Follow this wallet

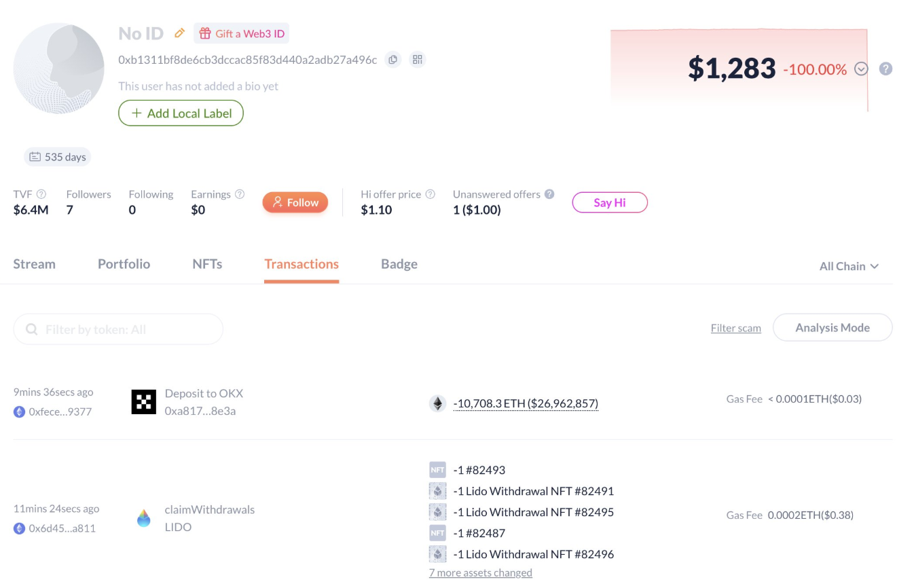pyautogui.click(x=295, y=202)
